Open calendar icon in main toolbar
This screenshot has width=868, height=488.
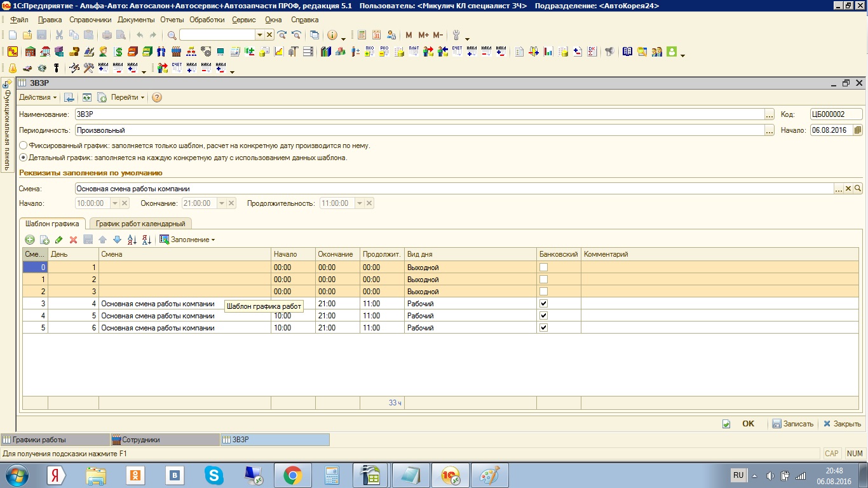[376, 35]
